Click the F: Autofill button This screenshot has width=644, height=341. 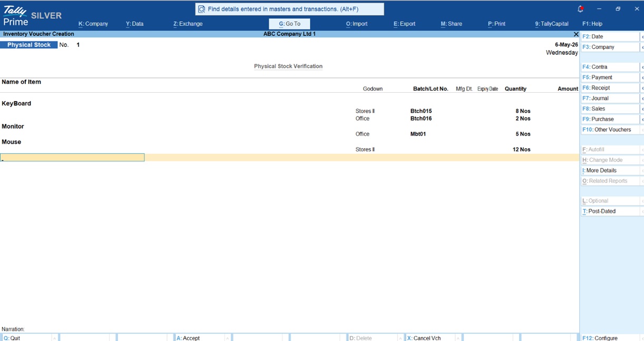click(610, 150)
